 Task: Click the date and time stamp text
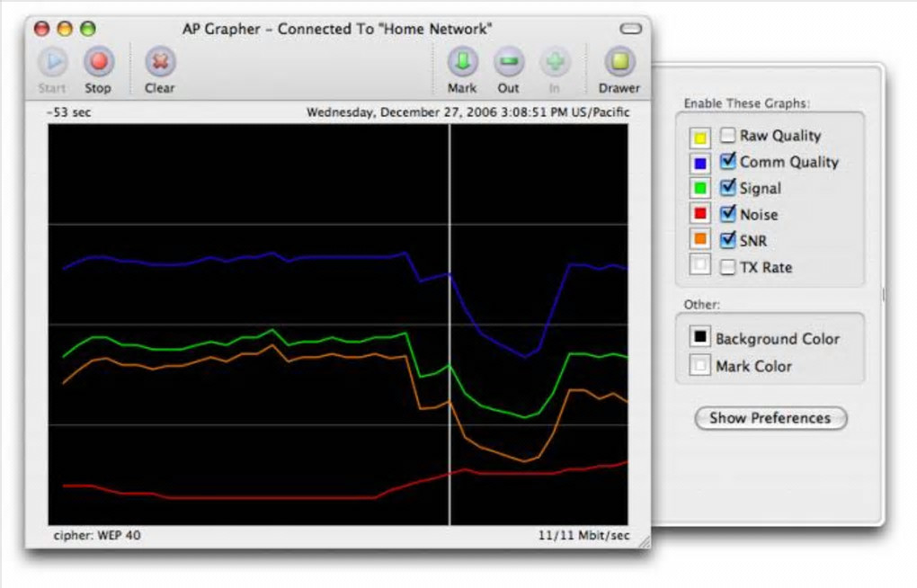tap(467, 112)
